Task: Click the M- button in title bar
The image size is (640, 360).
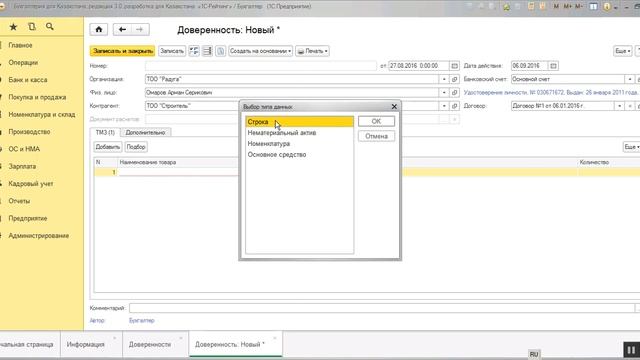Action: 579,7
